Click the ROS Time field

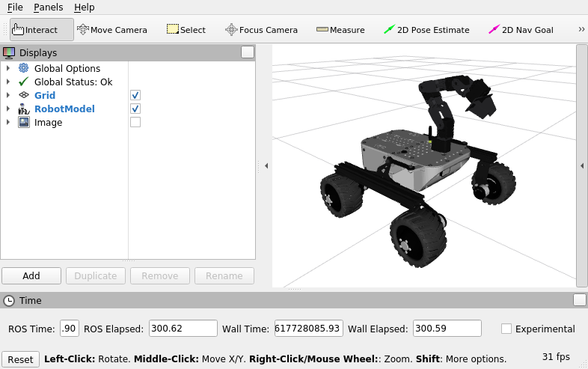[70, 329]
